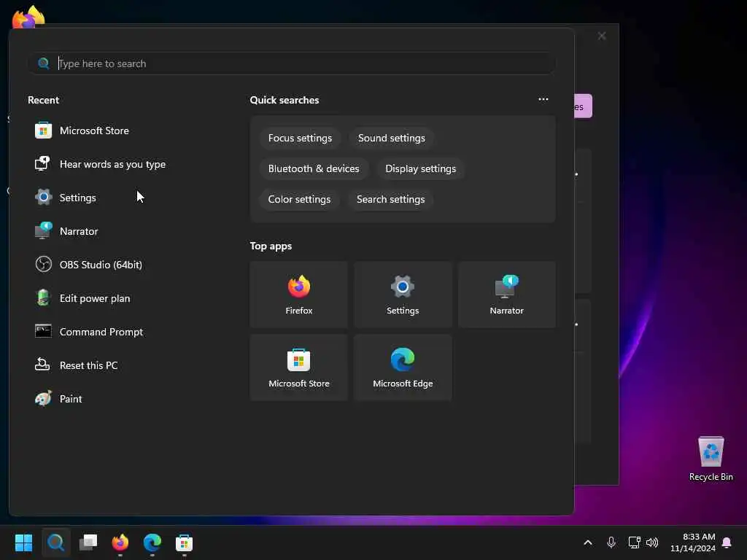Open Reset this PC from Recent

click(76, 365)
